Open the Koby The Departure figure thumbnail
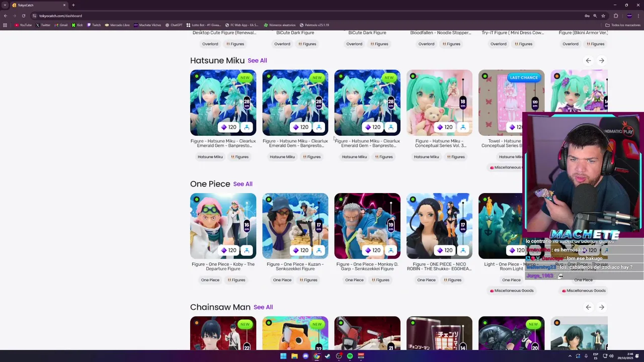This screenshot has height=362, width=644. 223,226
